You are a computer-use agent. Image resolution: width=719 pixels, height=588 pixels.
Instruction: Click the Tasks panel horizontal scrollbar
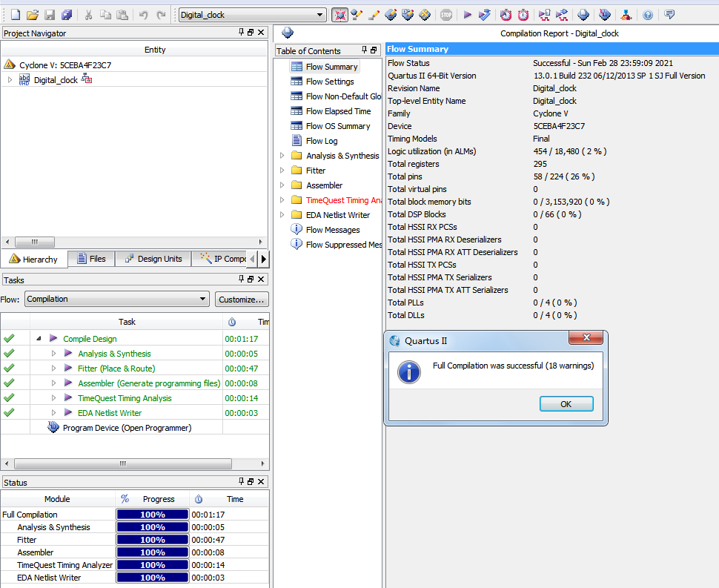pyautogui.click(x=123, y=463)
